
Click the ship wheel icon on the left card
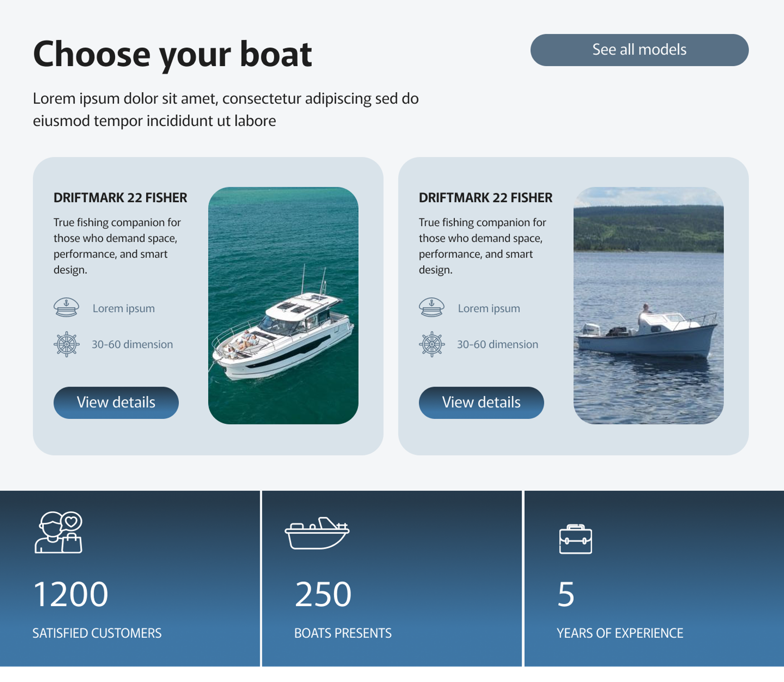(x=67, y=344)
